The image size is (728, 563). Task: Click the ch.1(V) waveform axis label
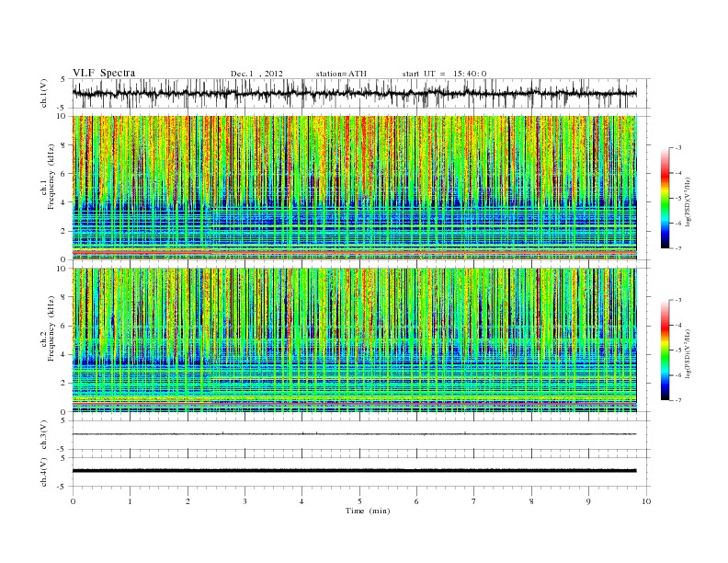[44, 93]
